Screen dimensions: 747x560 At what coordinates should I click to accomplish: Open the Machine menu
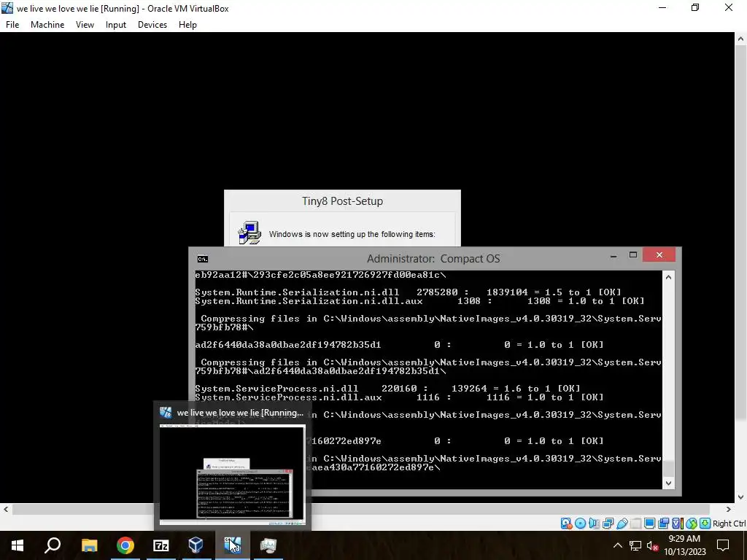click(47, 25)
